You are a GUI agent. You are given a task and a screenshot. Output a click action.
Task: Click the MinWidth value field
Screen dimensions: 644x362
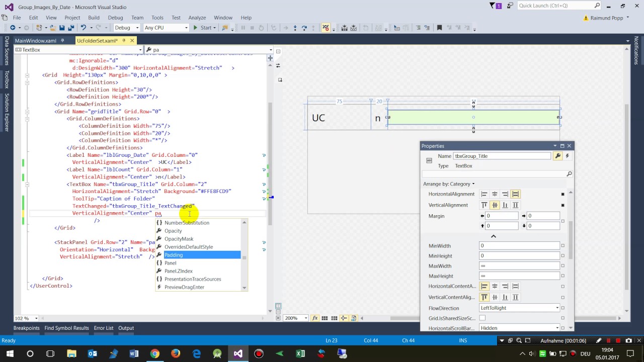(519, 246)
